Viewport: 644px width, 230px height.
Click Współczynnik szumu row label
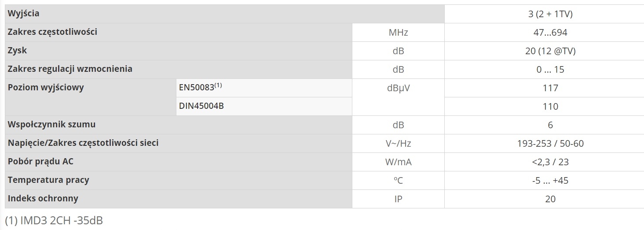[51, 125]
